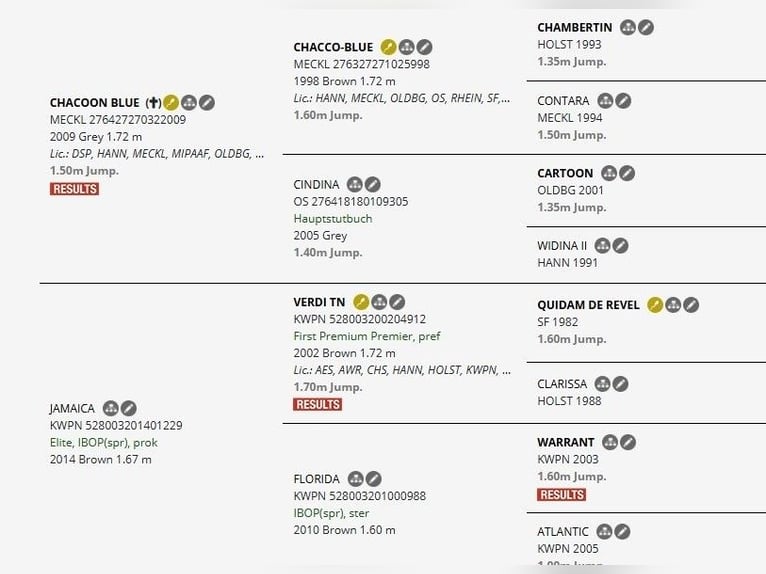Click the gold icon beside Verdi TN
Viewport: 766px width, 574px height.
click(361, 302)
